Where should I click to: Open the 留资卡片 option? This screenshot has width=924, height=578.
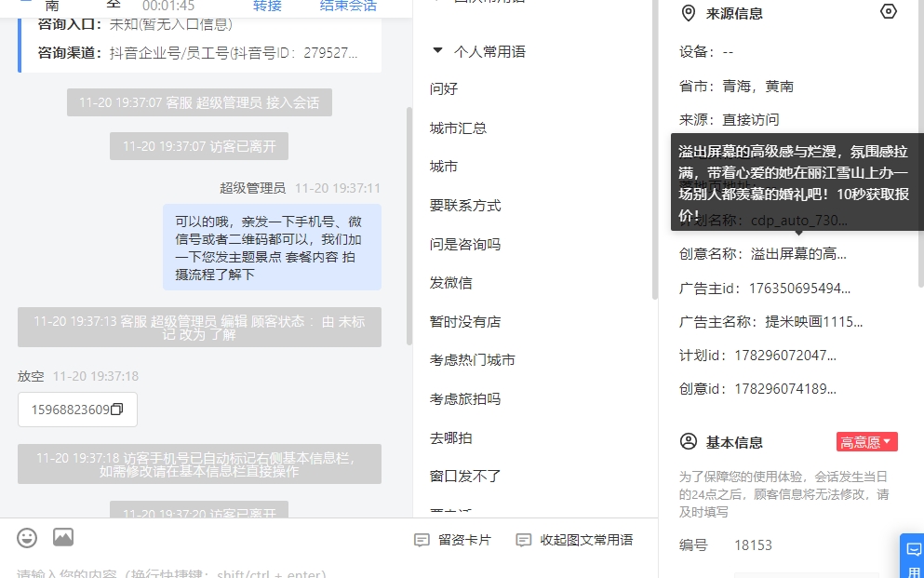pyautogui.click(x=452, y=540)
